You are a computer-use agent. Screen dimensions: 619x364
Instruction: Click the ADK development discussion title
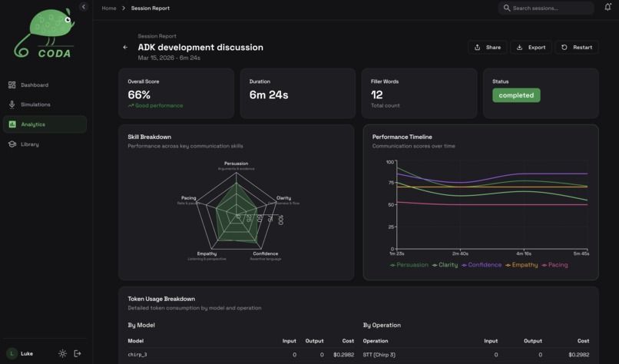pos(200,48)
